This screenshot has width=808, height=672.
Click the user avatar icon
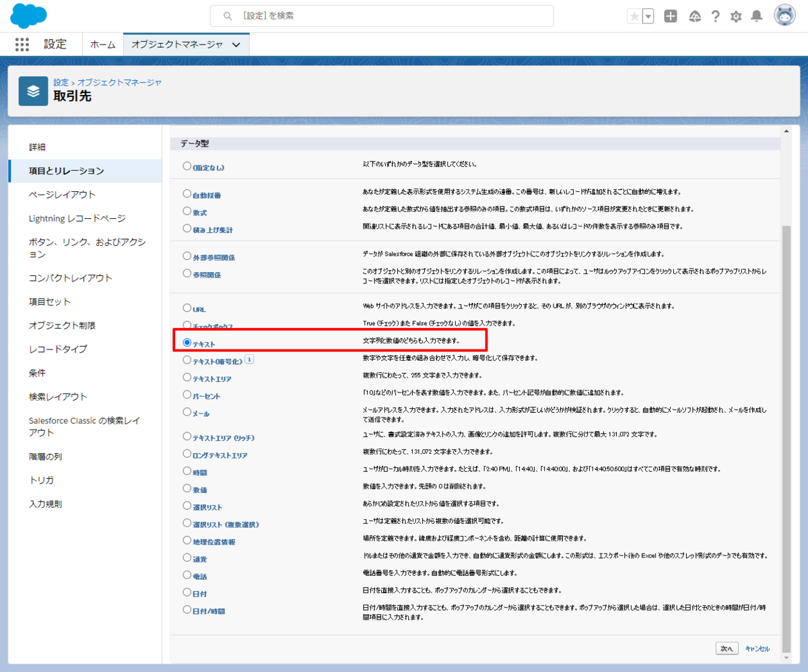click(x=785, y=15)
